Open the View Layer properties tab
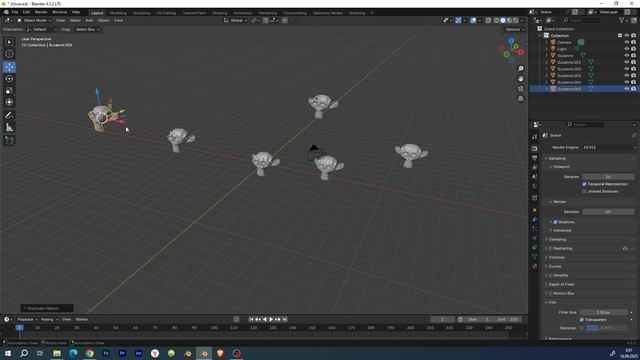 [535, 167]
